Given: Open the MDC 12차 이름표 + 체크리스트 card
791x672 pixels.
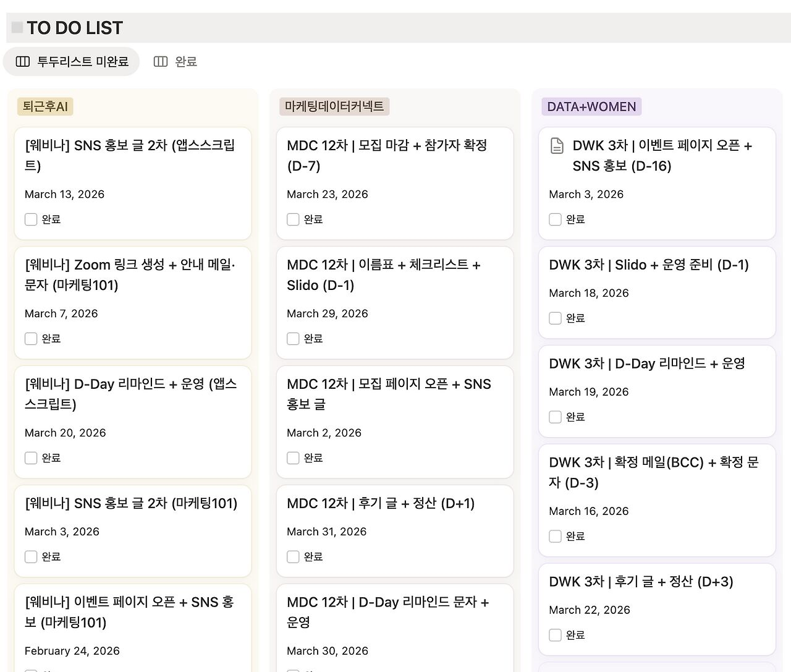Looking at the screenshot, I should (x=383, y=275).
